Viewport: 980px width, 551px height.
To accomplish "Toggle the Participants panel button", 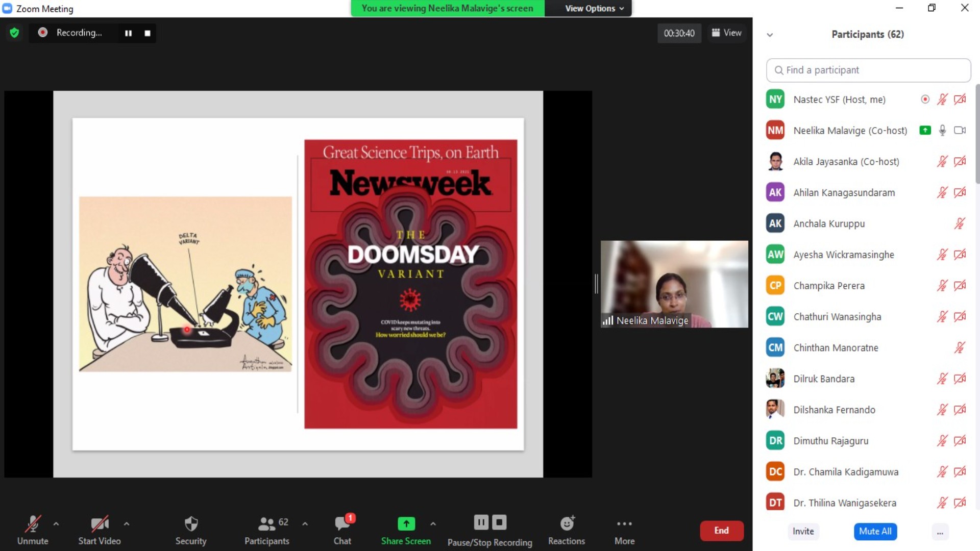I will point(266,531).
